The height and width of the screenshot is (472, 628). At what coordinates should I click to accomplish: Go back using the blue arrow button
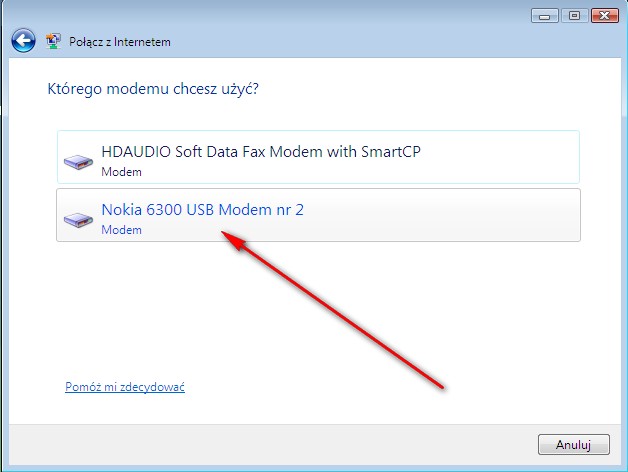(x=23, y=40)
